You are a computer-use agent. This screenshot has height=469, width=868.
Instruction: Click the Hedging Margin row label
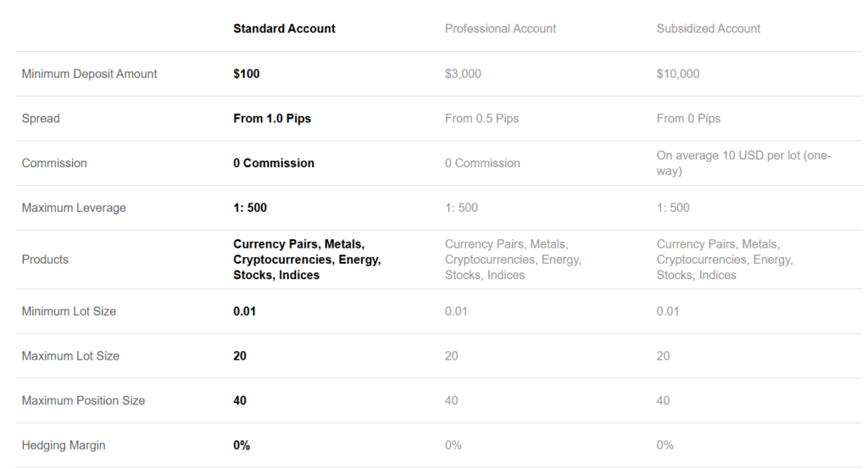[x=64, y=445]
